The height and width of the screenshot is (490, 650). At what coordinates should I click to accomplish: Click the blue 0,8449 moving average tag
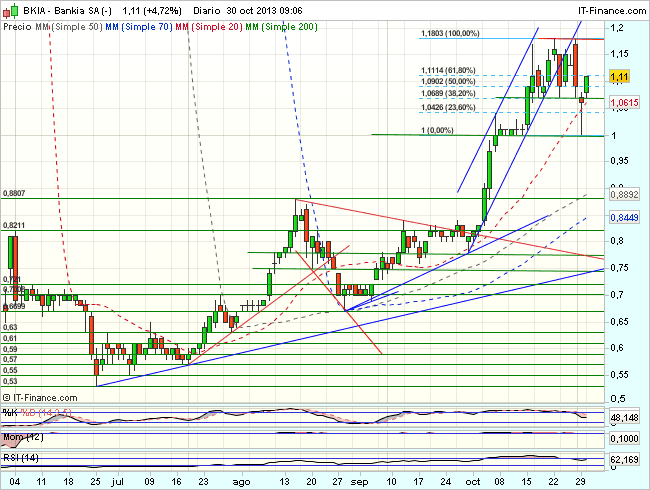[x=624, y=217]
